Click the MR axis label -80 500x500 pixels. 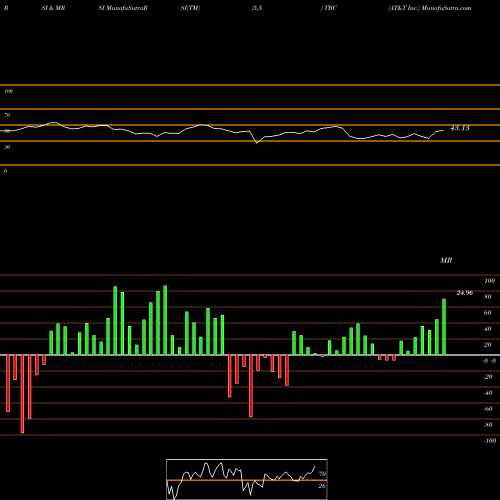point(488,425)
